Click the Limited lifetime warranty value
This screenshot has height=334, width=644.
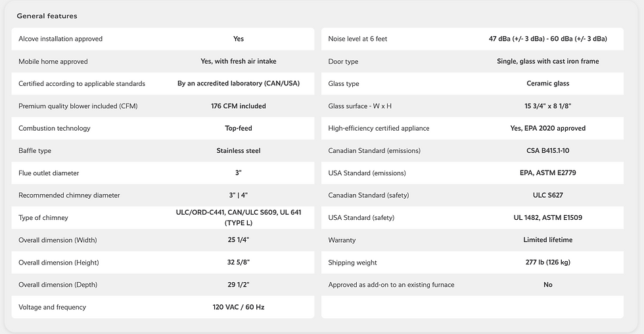point(548,240)
